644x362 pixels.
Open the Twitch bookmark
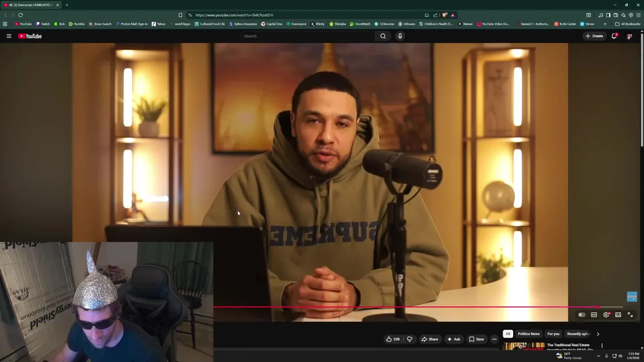click(x=43, y=24)
